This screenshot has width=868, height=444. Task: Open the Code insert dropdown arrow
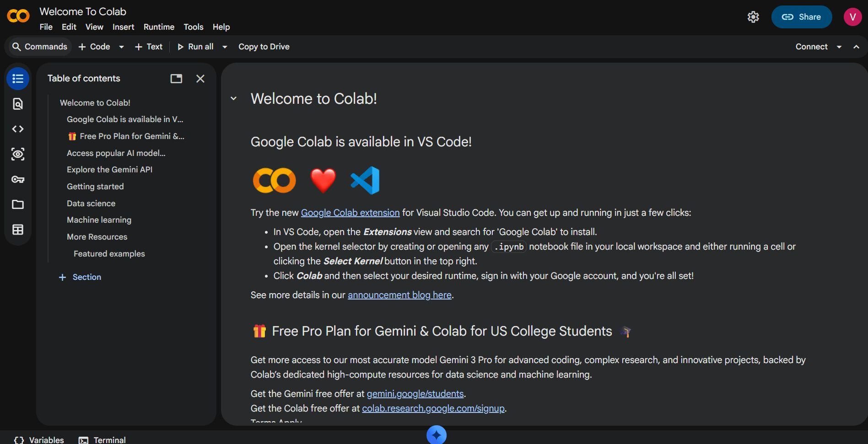click(121, 47)
